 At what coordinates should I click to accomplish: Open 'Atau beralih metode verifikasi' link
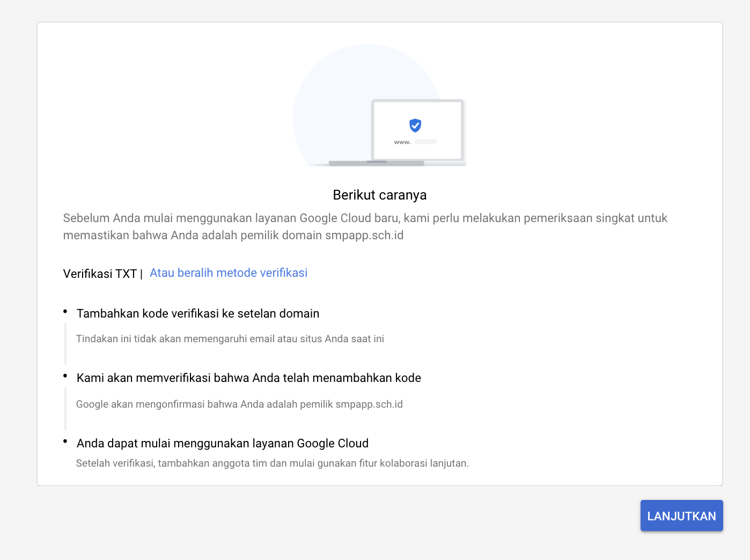(x=229, y=272)
